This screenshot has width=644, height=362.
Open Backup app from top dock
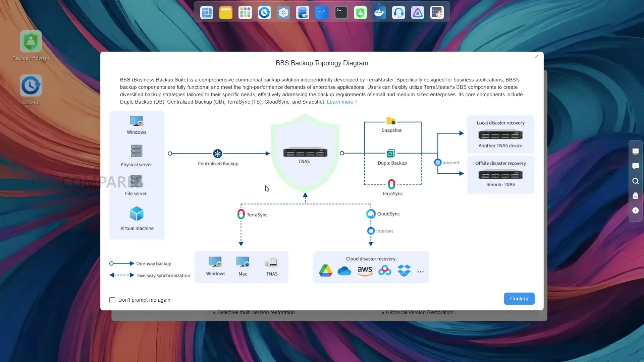click(x=264, y=13)
